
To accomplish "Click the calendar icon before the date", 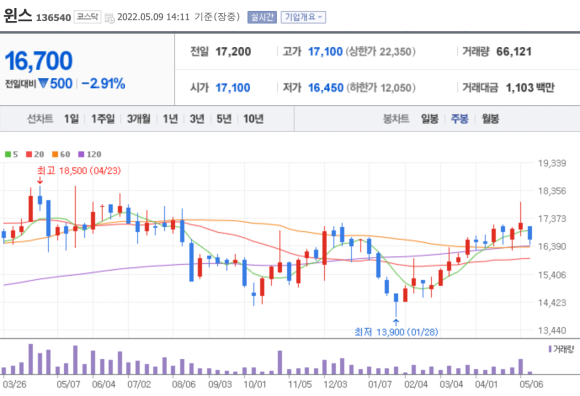I will (x=109, y=18).
